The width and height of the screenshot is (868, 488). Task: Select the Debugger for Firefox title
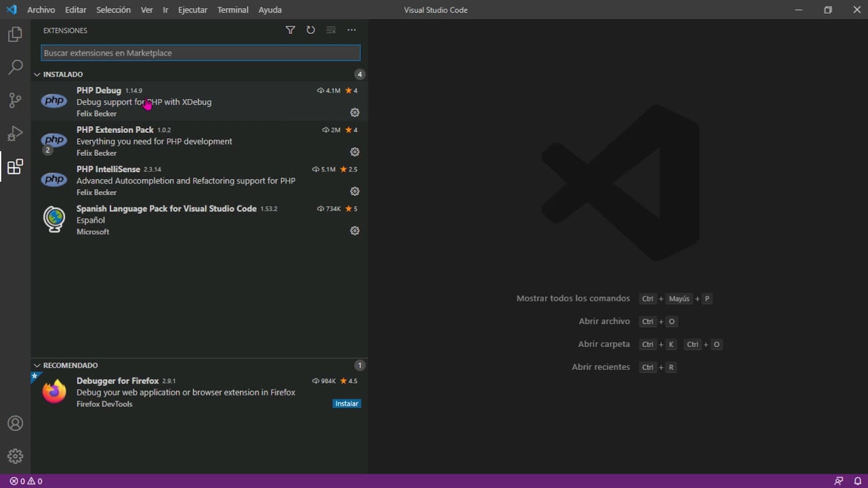click(117, 381)
